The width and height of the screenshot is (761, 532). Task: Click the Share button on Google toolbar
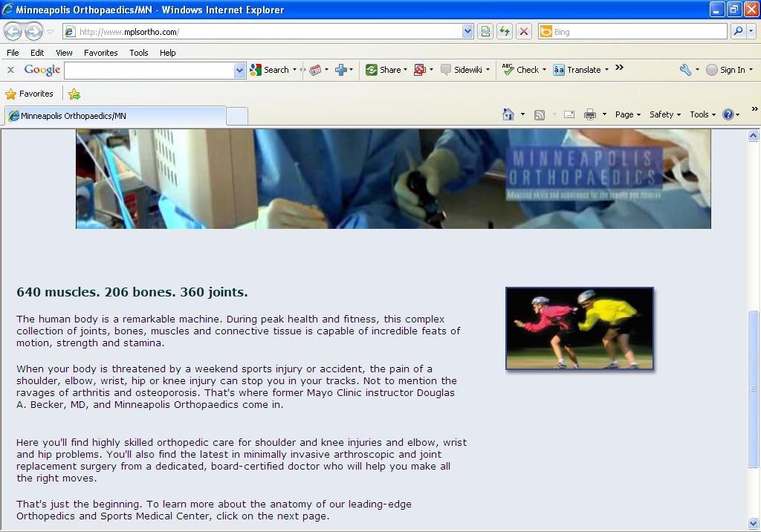(383, 70)
